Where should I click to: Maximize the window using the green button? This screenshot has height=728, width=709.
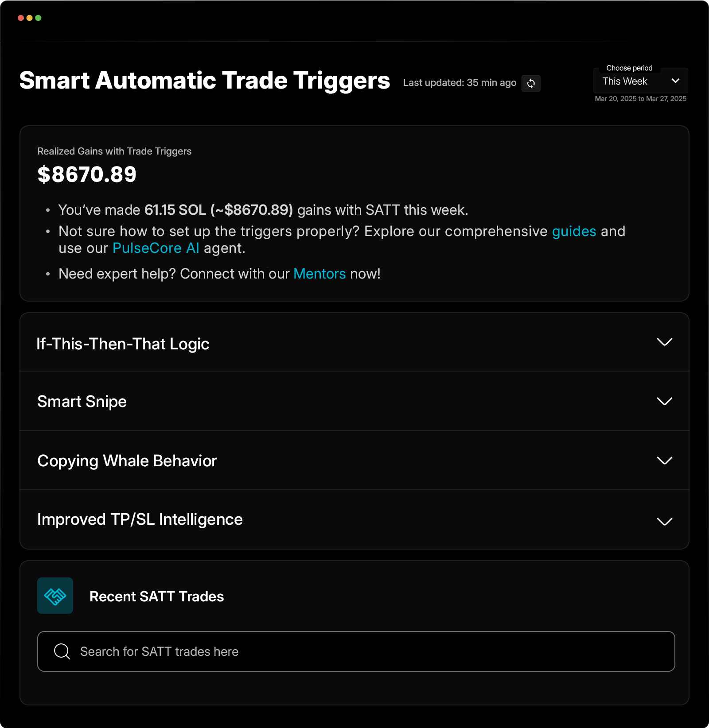(x=38, y=18)
